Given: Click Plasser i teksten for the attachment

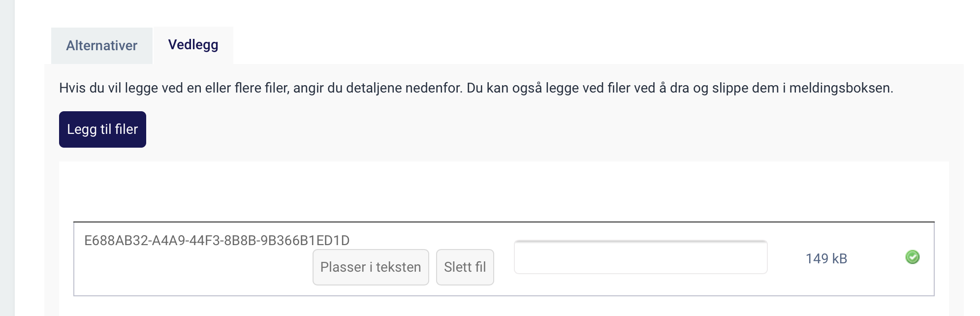Looking at the screenshot, I should (371, 267).
